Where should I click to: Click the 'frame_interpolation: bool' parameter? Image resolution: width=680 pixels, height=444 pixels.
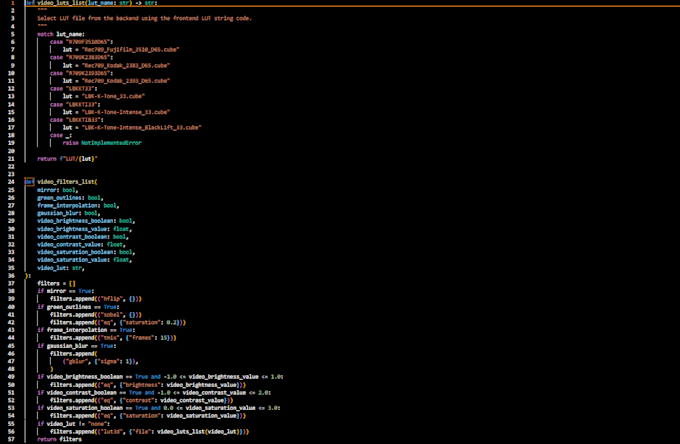tap(77, 206)
